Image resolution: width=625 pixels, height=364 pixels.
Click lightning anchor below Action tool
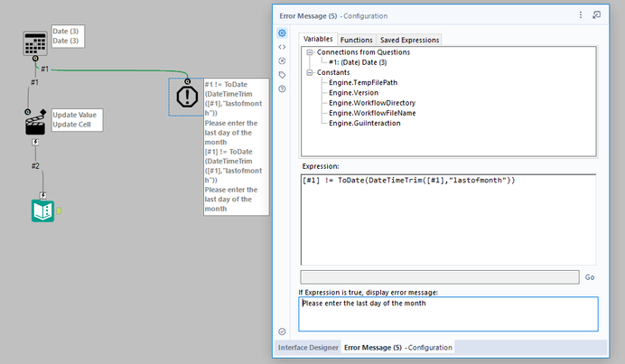coord(35,142)
